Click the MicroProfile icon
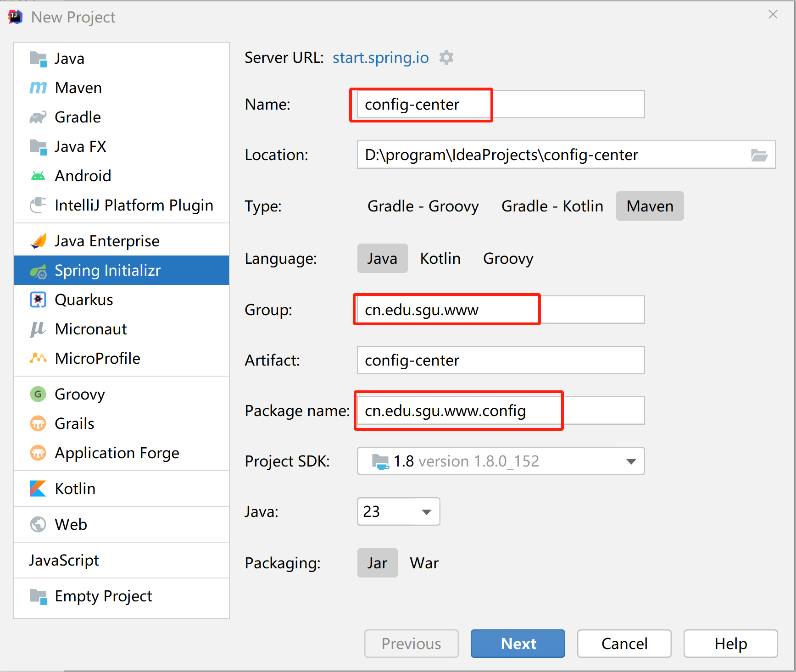This screenshot has height=672, width=796. (38, 358)
